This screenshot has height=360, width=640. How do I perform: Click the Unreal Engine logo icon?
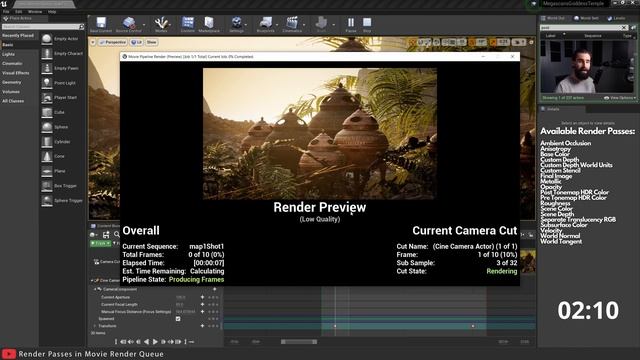point(4,4)
